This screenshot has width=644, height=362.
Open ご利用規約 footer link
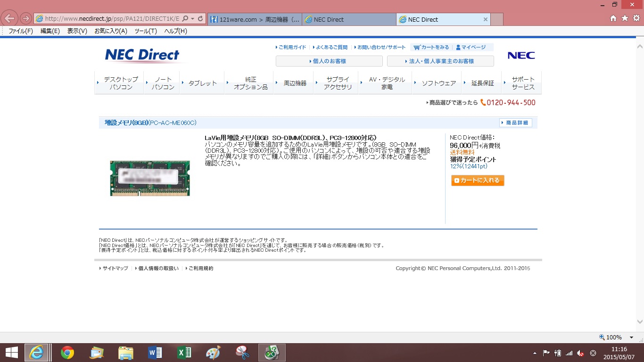tap(199, 268)
